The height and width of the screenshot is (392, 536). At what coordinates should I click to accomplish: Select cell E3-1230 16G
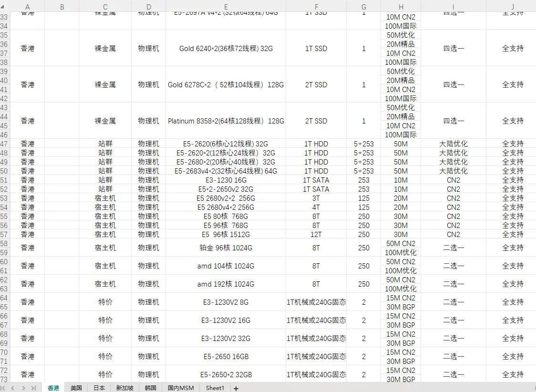click(226, 180)
